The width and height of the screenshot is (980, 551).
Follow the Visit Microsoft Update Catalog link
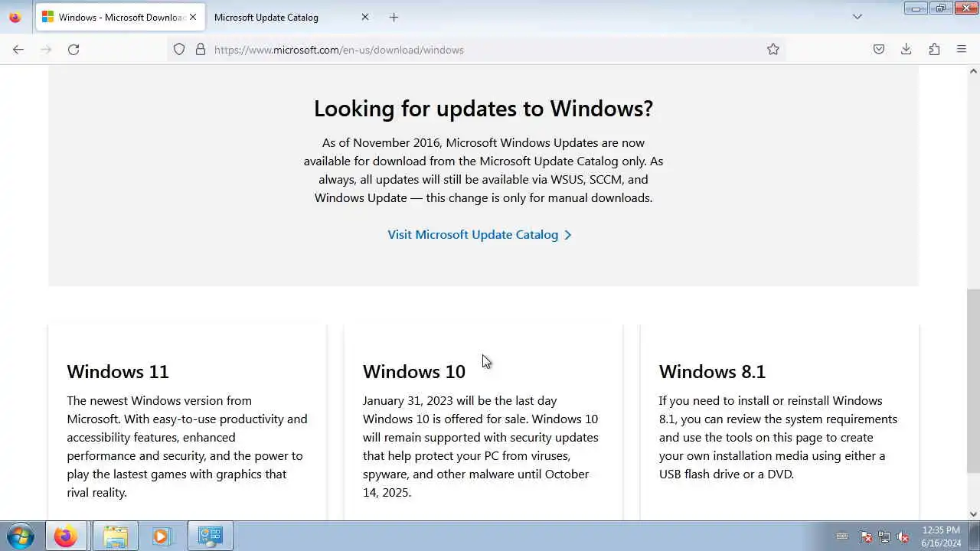click(479, 235)
